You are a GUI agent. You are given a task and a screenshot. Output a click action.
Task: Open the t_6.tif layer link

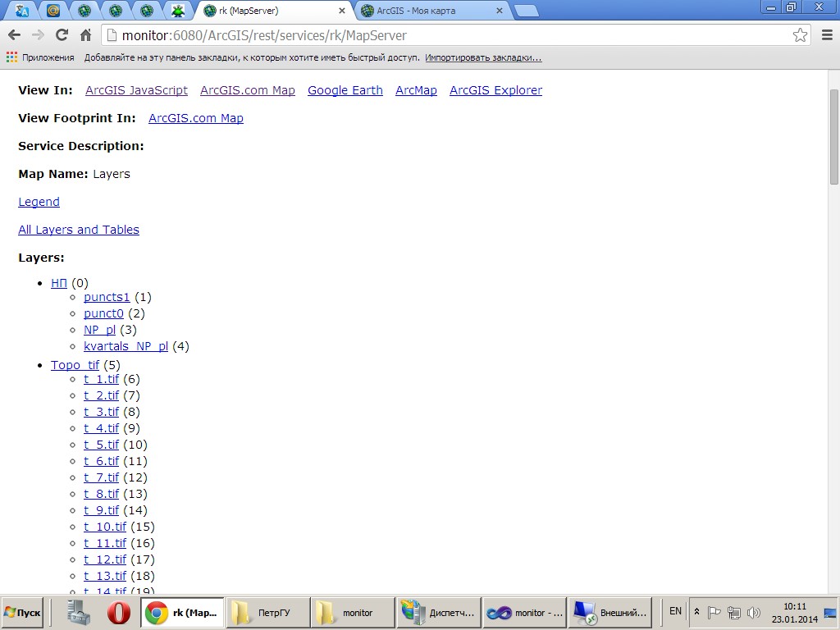tap(101, 461)
